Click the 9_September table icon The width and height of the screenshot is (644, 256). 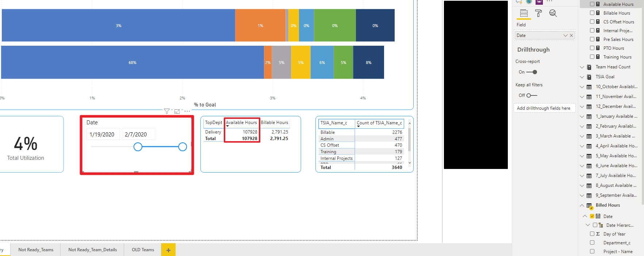point(589,196)
